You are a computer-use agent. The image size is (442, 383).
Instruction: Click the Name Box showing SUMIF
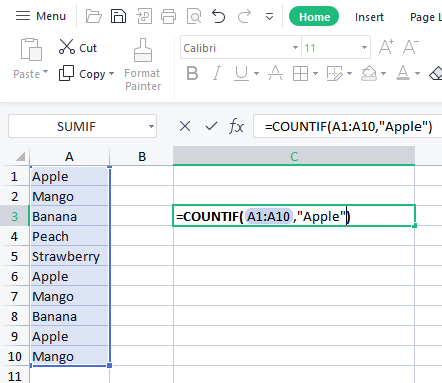[x=76, y=126]
